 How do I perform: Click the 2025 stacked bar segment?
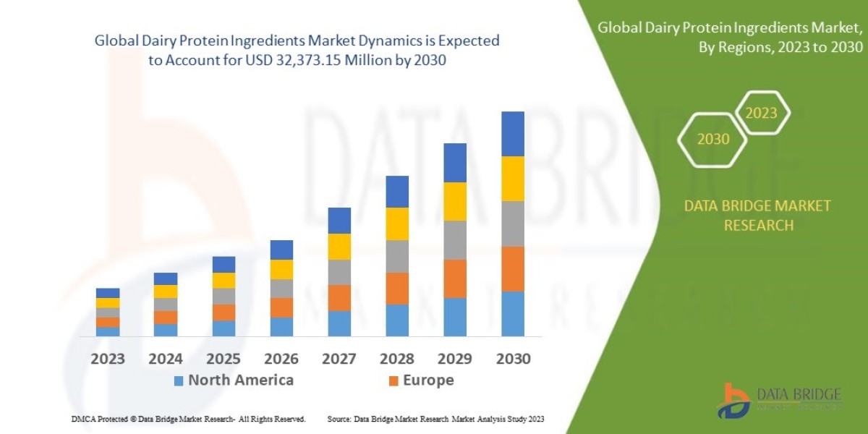tap(224, 297)
